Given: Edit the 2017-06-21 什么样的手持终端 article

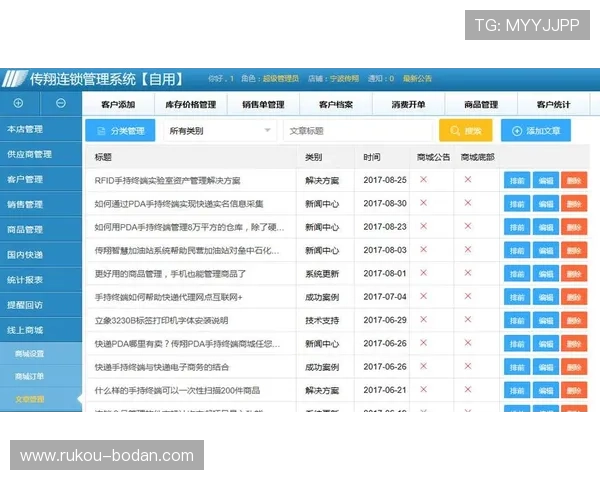Looking at the screenshot, I should [546, 390].
